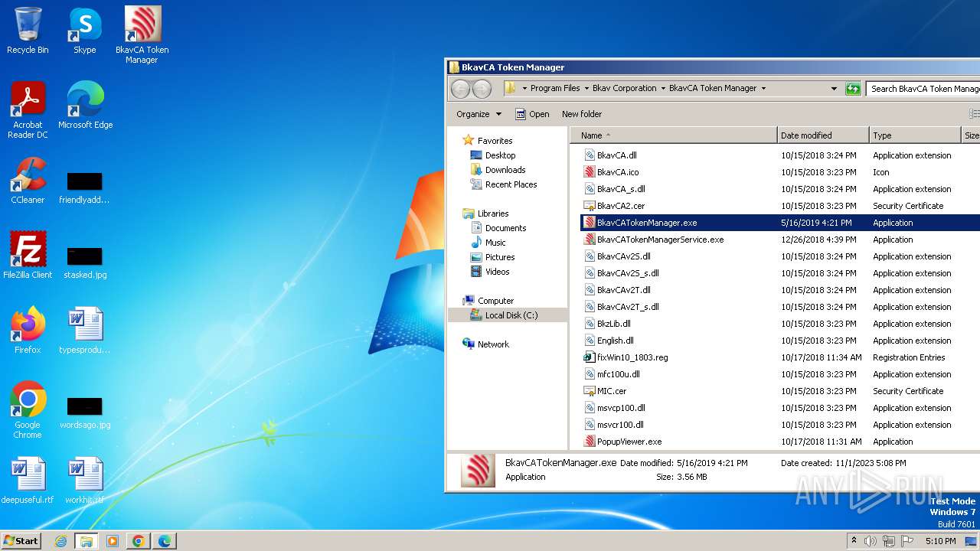Viewport: 980px width, 551px height.
Task: Open Google Chrome desktop shortcut
Action: click(x=28, y=410)
